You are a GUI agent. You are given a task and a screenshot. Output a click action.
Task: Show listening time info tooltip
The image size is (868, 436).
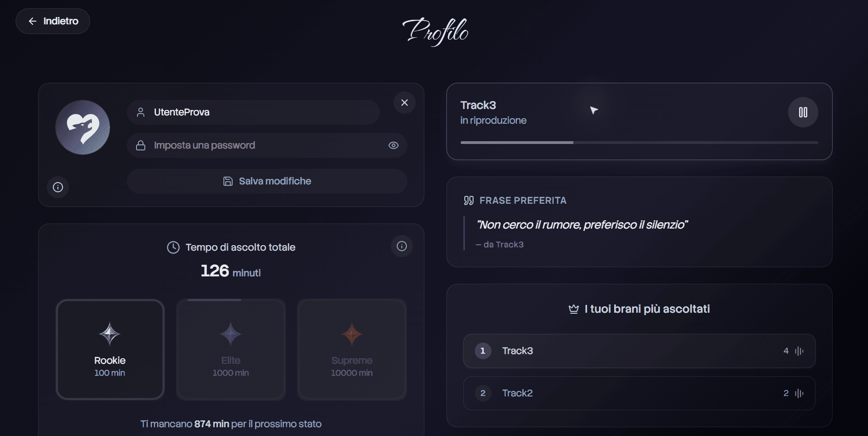[402, 246]
